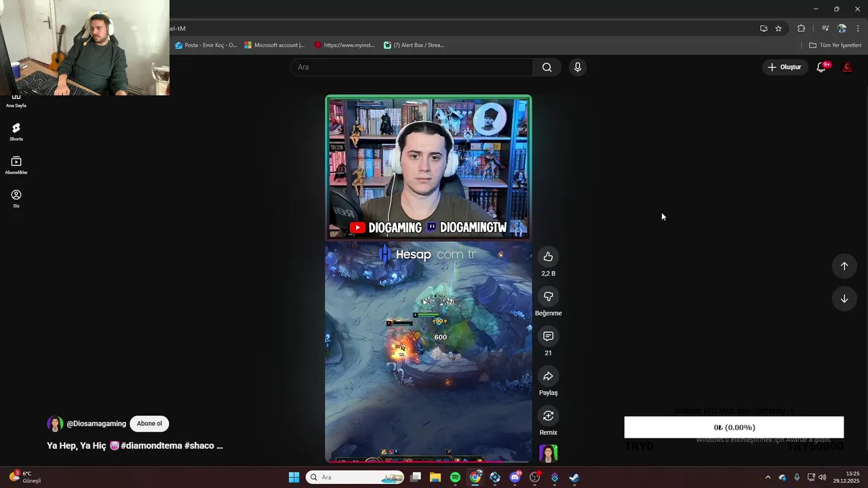The height and width of the screenshot is (488, 868).
Task: Open the Chrome profile avatar
Action: pos(842,28)
